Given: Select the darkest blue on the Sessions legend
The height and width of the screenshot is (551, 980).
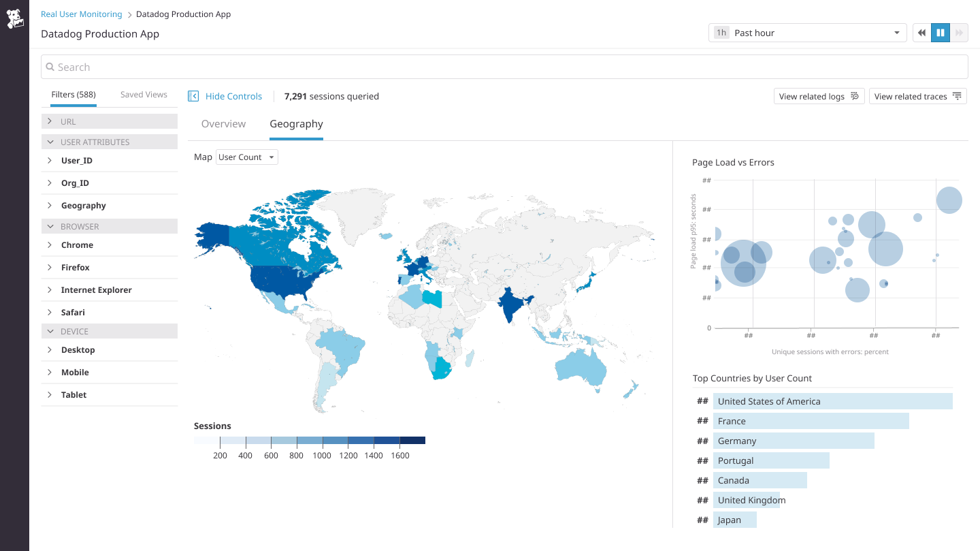Looking at the screenshot, I should click(x=413, y=440).
